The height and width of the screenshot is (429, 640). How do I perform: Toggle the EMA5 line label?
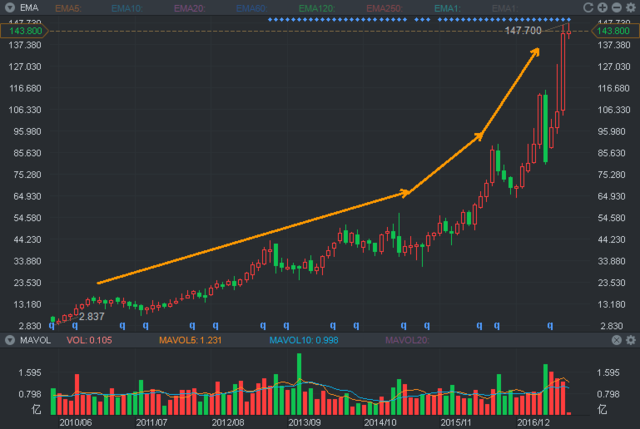(68, 8)
